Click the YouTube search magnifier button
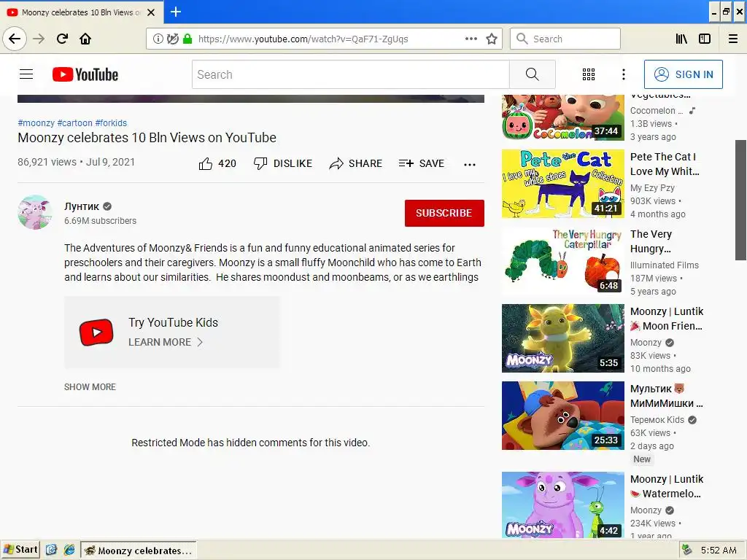The width and height of the screenshot is (747, 560). (x=532, y=74)
